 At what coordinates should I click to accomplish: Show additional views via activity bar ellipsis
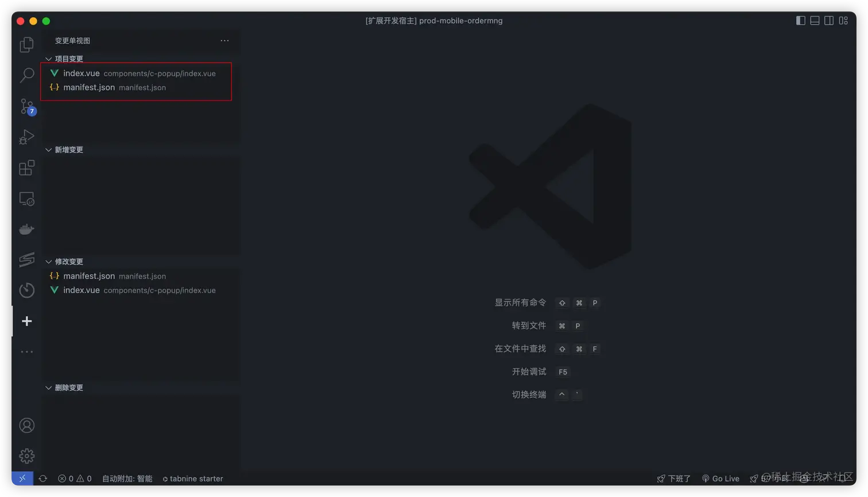point(26,352)
